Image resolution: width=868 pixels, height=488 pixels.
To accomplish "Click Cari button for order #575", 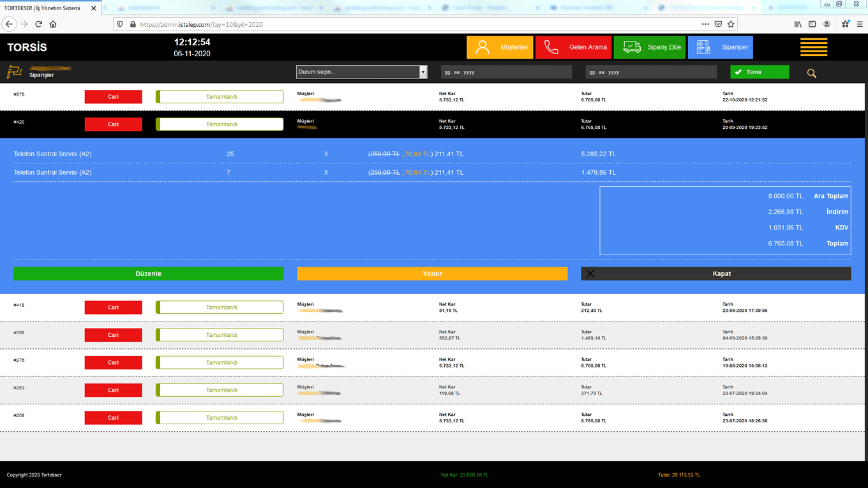I will (x=113, y=97).
